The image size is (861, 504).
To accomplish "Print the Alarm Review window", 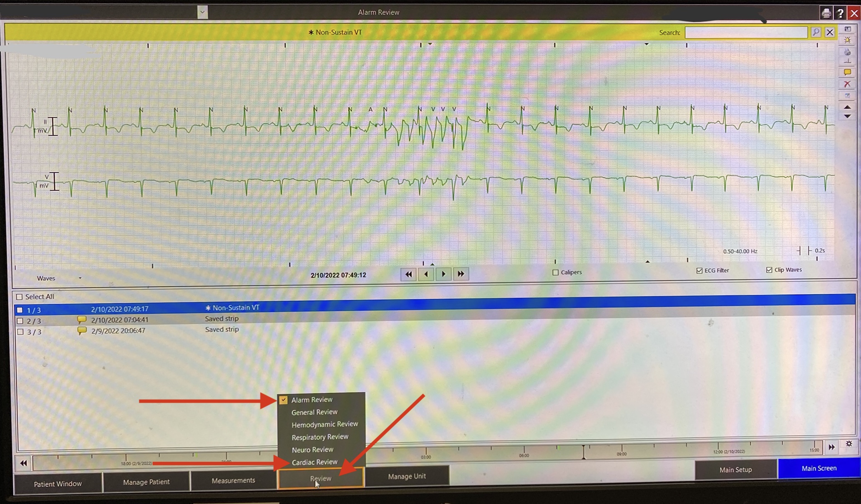I will click(x=826, y=13).
